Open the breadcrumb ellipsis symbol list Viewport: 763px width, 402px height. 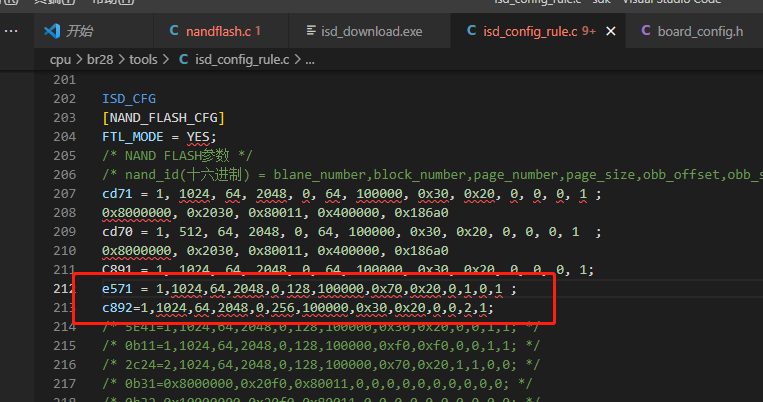(309, 60)
